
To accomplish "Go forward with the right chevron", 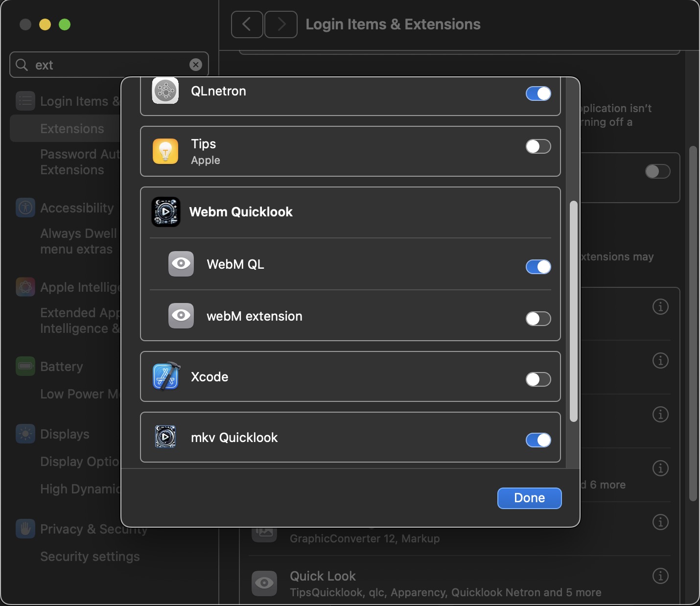I will point(281,24).
